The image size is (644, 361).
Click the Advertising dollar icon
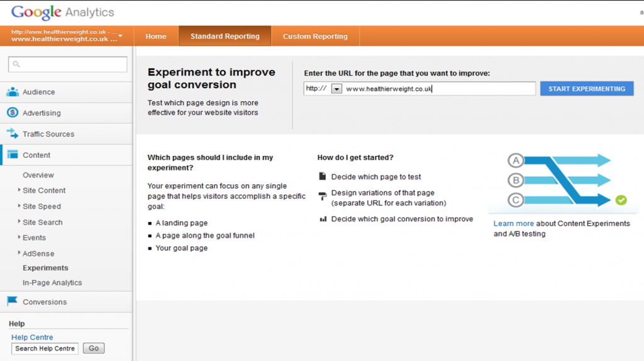click(x=13, y=112)
